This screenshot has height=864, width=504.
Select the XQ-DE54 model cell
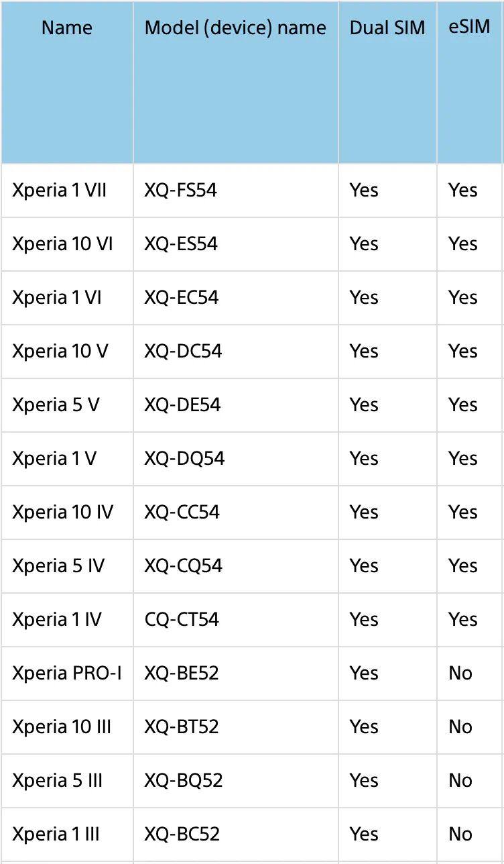[182, 405]
